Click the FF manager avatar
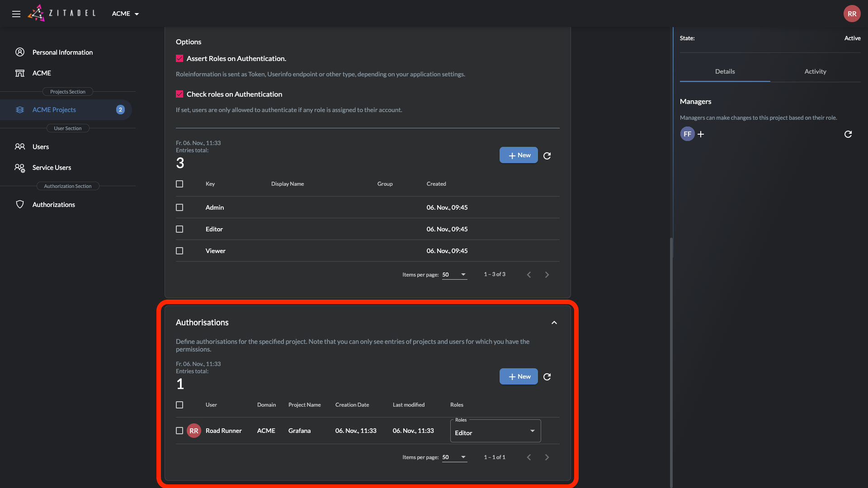Screen dimensions: 868x488 (x=687, y=134)
